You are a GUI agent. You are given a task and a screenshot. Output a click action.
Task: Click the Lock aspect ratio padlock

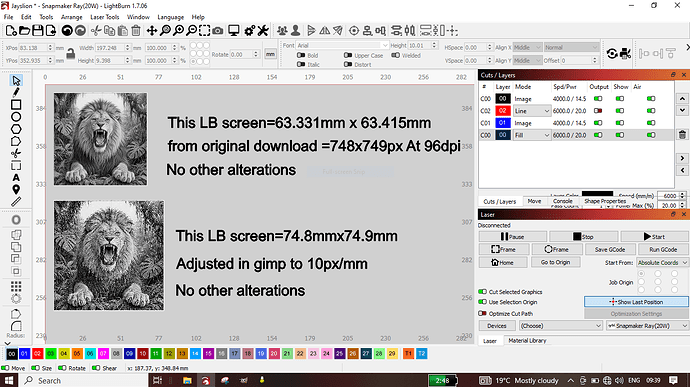click(x=70, y=54)
